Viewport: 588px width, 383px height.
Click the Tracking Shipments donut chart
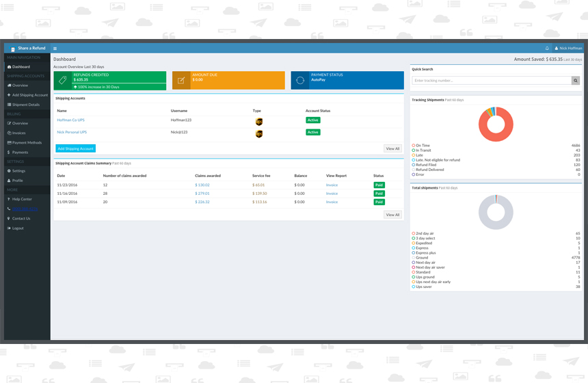point(496,124)
